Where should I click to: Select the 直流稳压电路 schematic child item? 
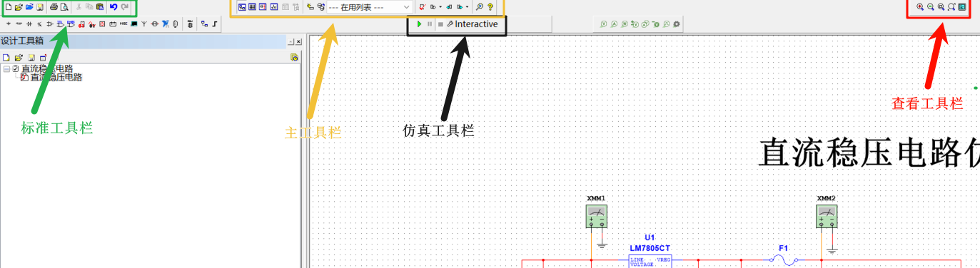coord(56,77)
